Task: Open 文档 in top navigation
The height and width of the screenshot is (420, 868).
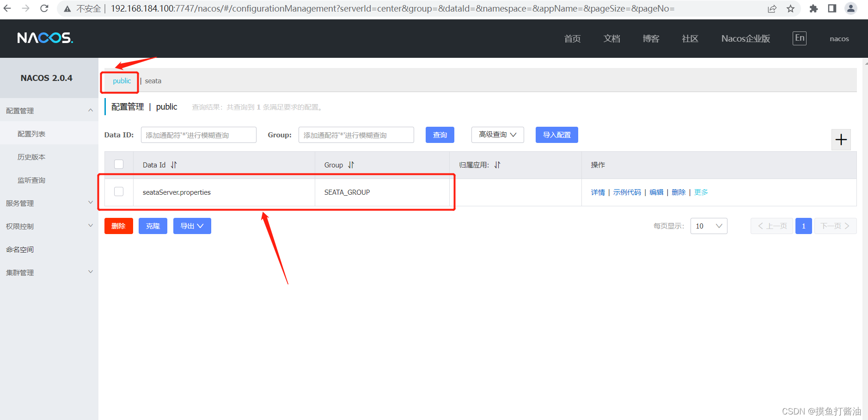Action: click(x=611, y=38)
